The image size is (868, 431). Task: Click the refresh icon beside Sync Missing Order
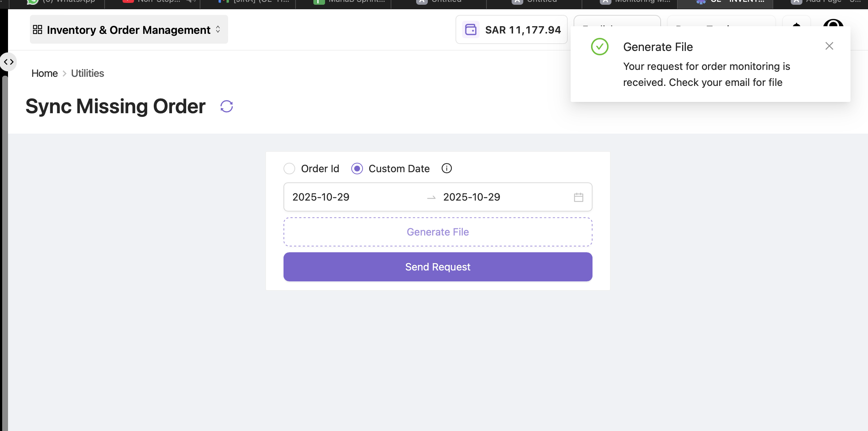click(226, 106)
